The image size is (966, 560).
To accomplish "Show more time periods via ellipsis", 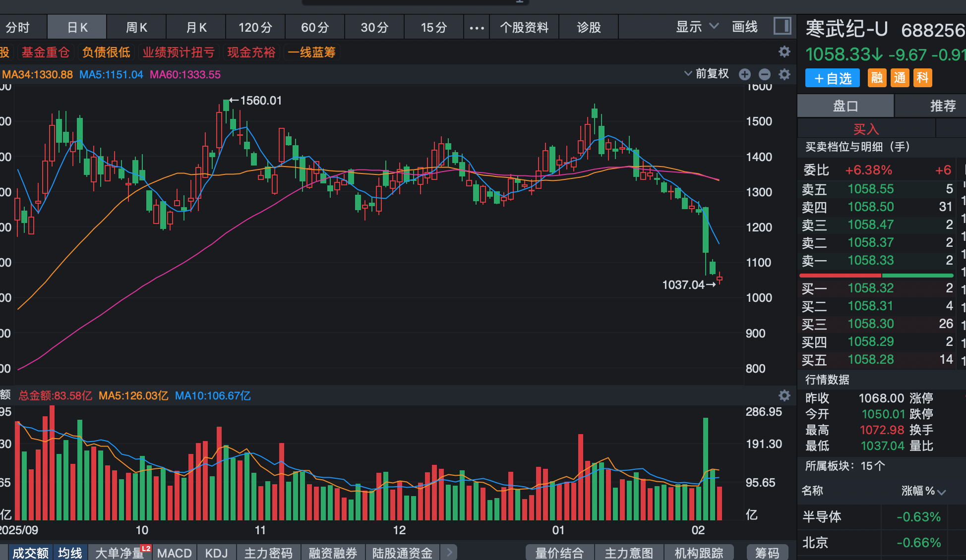I will tap(477, 28).
